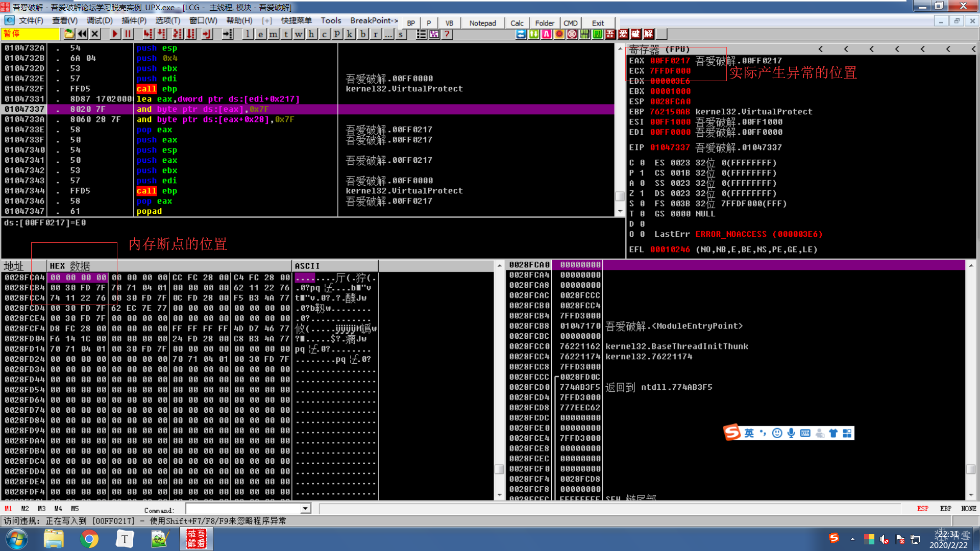Click registers (FPU) header to switch view

[659, 49]
